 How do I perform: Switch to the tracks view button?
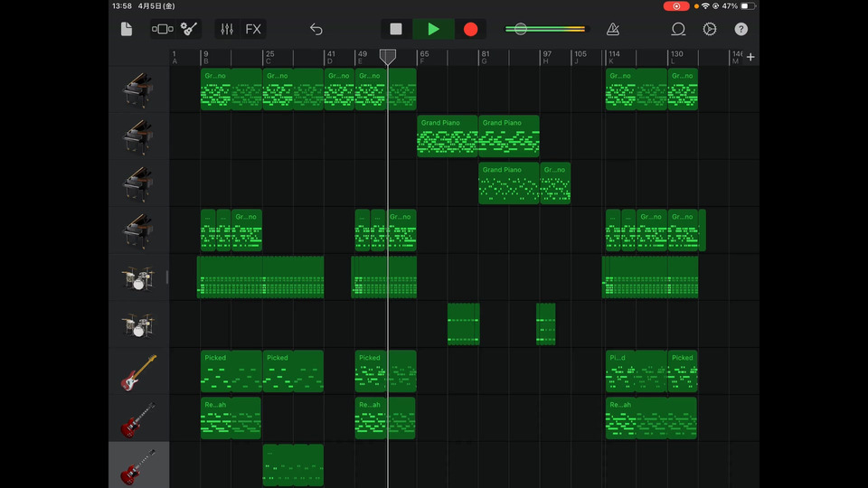click(x=163, y=29)
